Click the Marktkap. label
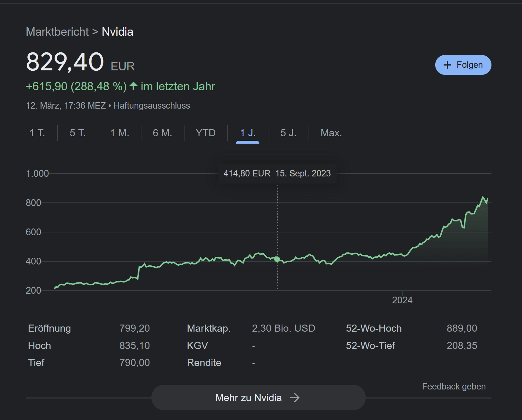 pos(209,328)
